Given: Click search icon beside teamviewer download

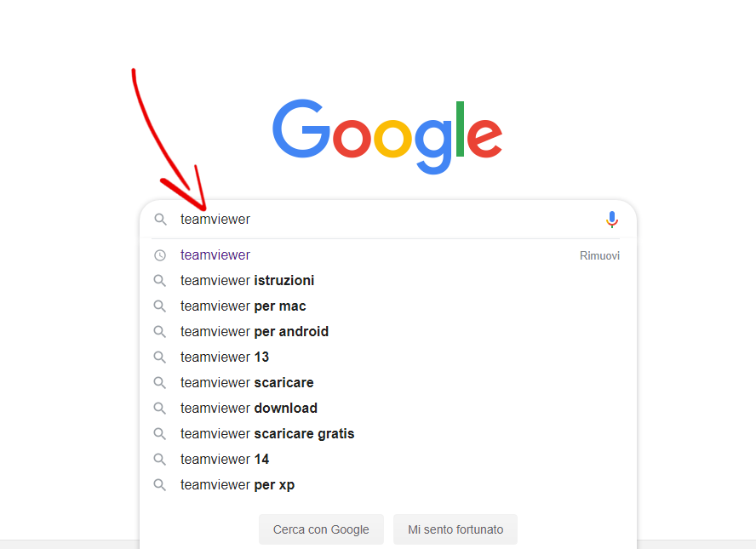Looking at the screenshot, I should [x=160, y=409].
